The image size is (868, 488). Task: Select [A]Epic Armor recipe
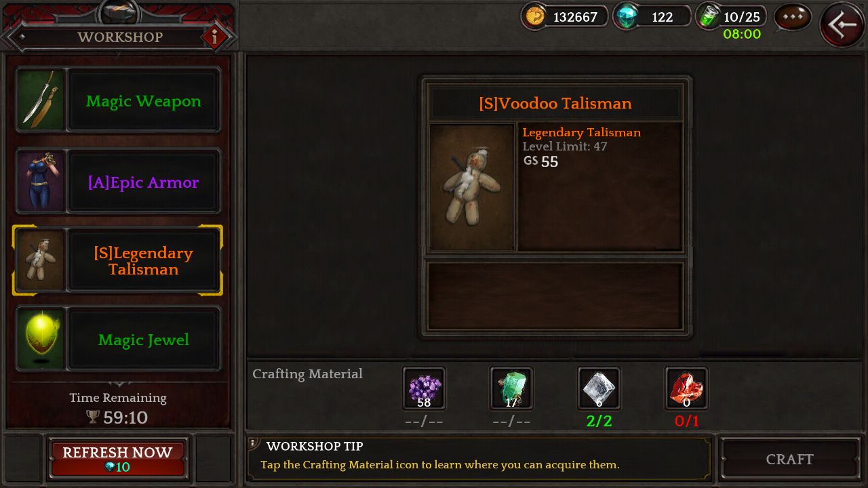click(x=119, y=182)
